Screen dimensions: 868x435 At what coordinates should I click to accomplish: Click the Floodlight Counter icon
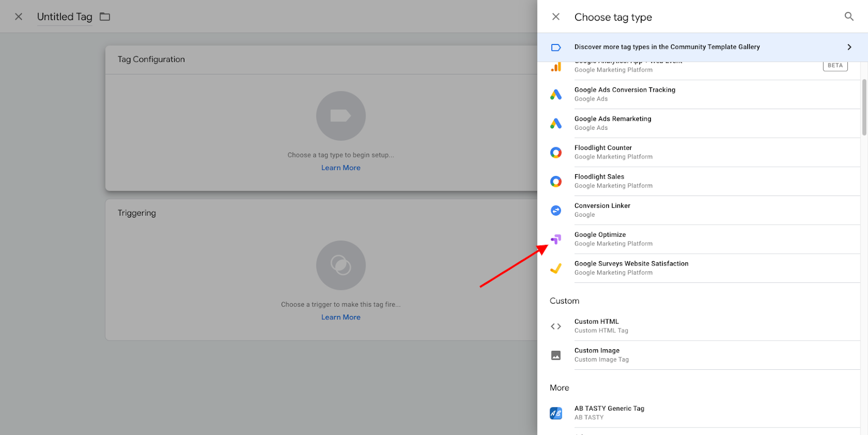[556, 153]
